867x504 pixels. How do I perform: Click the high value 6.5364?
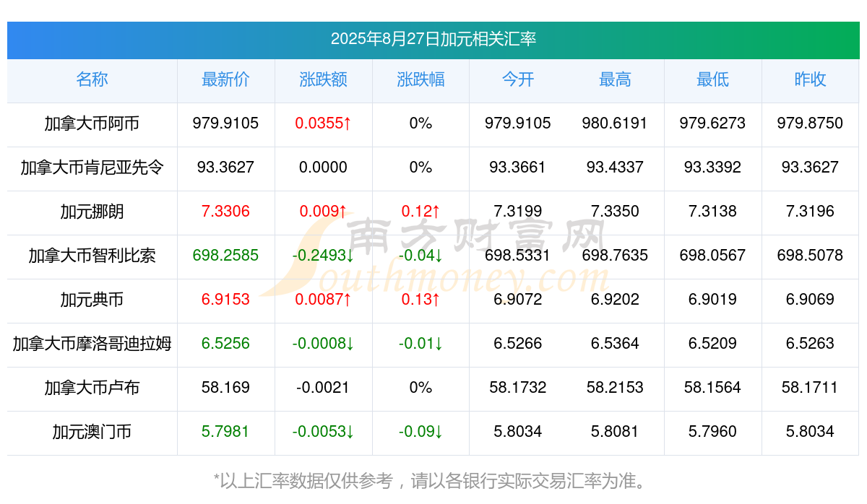(615, 344)
